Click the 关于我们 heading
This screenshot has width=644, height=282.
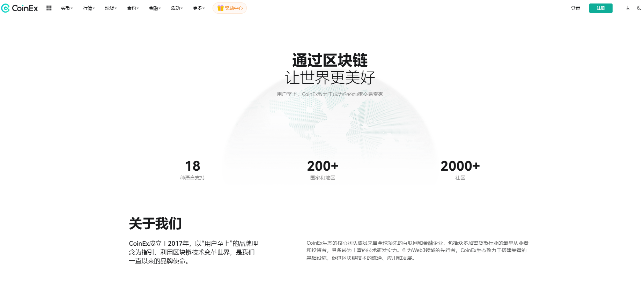click(x=155, y=223)
